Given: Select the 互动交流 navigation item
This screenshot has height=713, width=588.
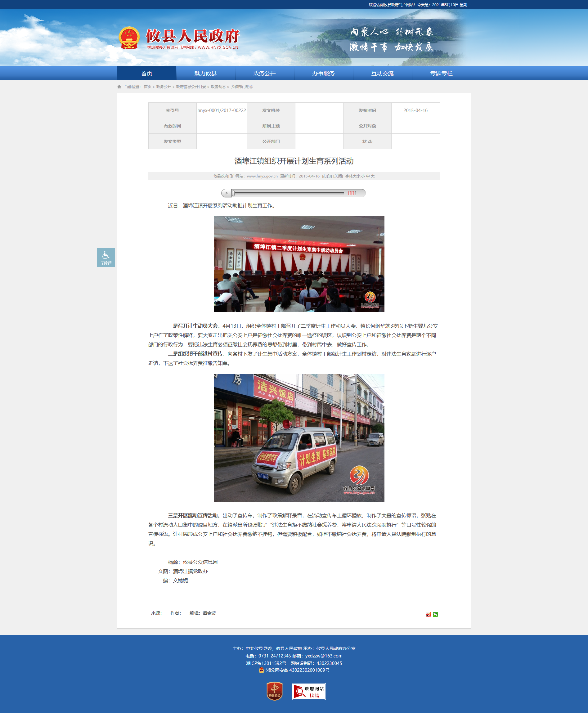Looking at the screenshot, I should (x=382, y=73).
